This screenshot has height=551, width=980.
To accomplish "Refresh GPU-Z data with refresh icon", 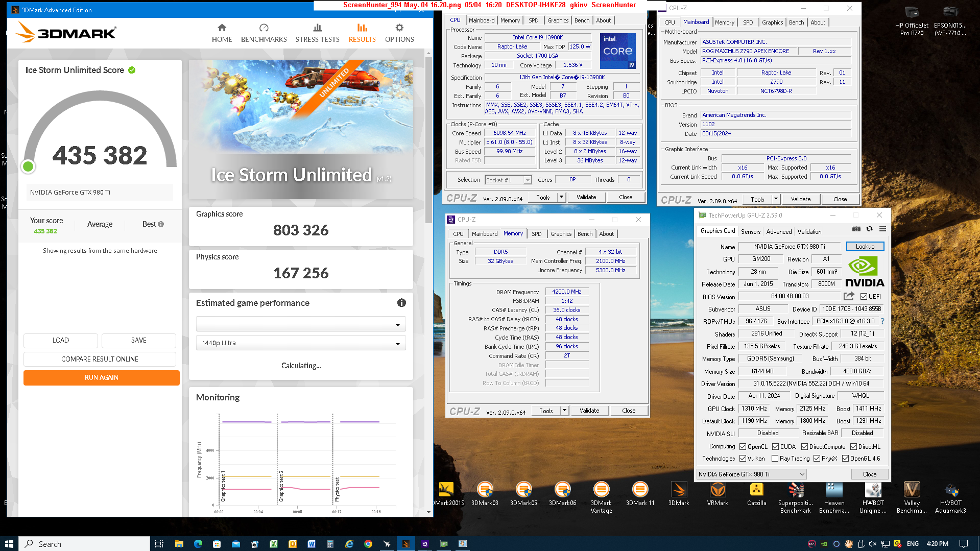I will point(869,229).
